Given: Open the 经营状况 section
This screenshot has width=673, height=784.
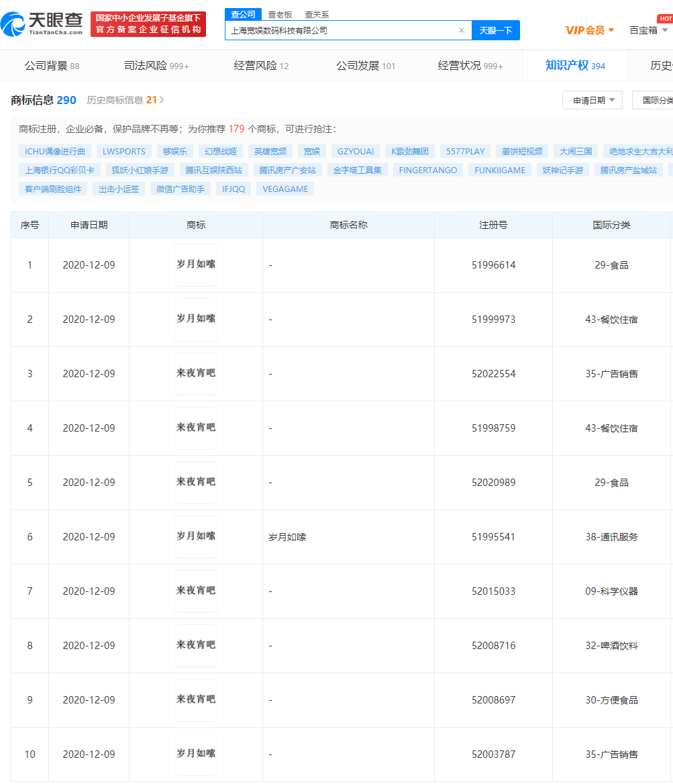Looking at the screenshot, I should point(470,66).
